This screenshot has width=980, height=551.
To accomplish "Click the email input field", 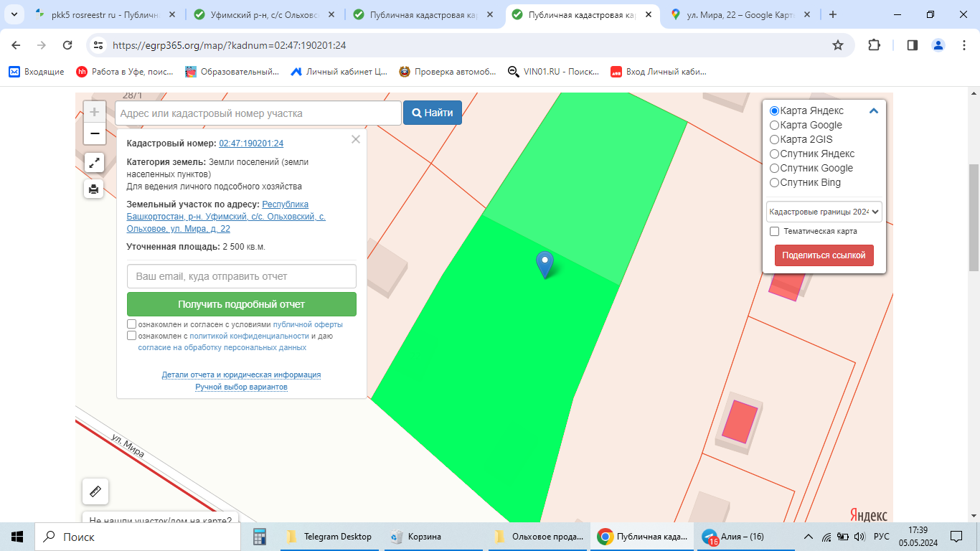I will pos(242,276).
